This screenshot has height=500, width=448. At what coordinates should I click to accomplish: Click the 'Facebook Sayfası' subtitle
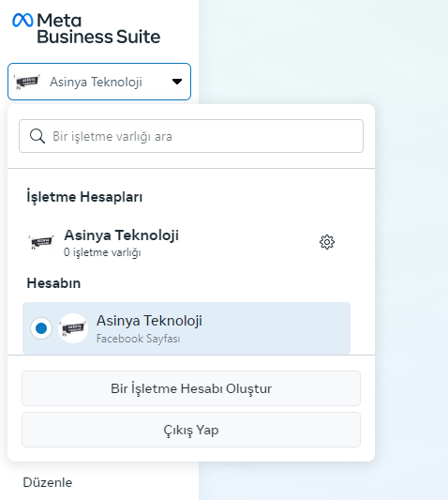(139, 339)
